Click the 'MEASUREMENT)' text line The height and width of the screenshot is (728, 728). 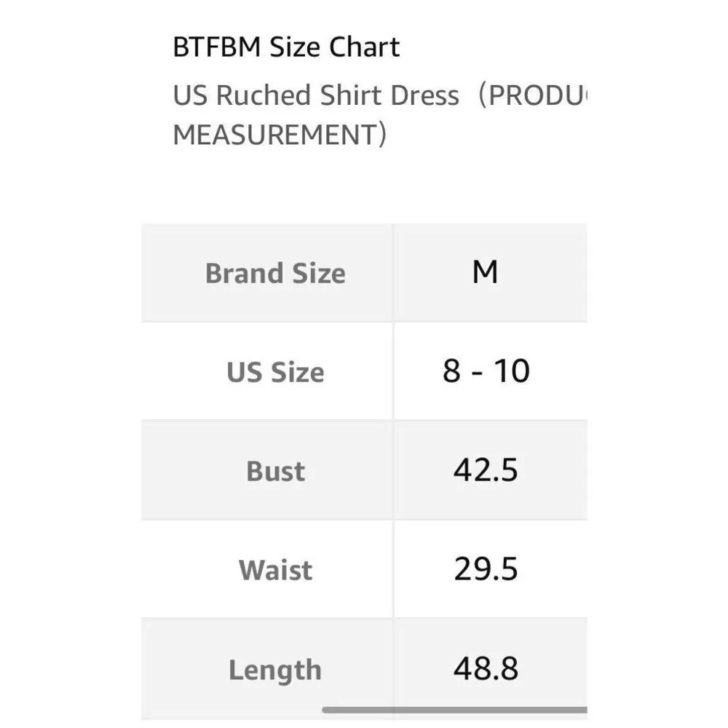coord(280,135)
